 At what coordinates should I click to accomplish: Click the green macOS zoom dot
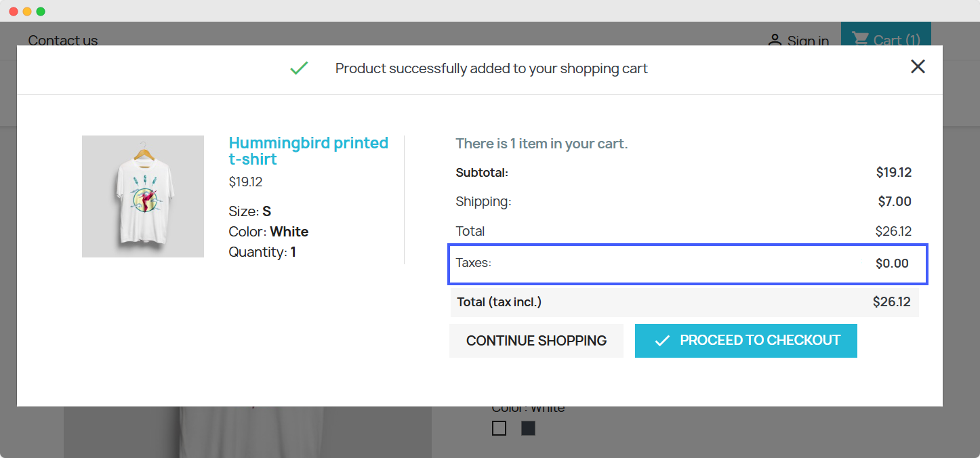tap(41, 12)
